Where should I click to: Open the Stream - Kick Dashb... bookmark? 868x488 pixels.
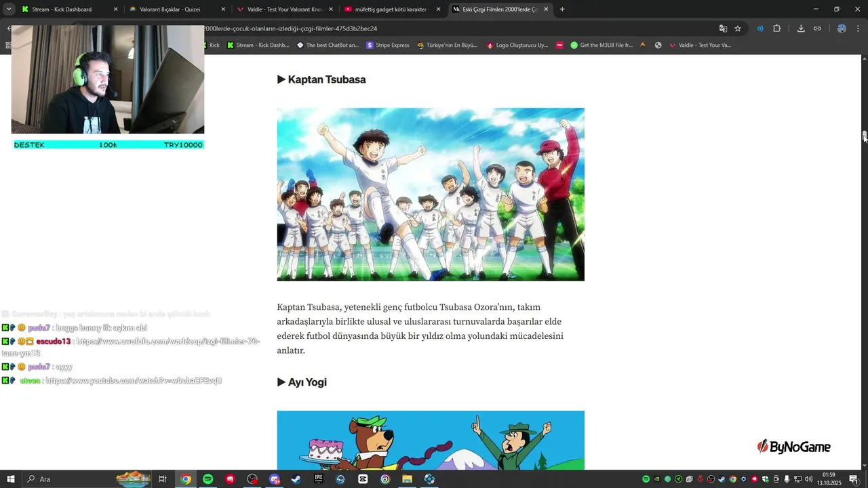tap(258, 45)
